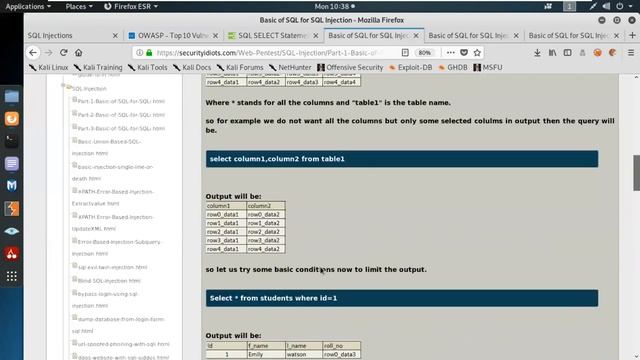Bookmark this page with the star

click(x=477, y=53)
